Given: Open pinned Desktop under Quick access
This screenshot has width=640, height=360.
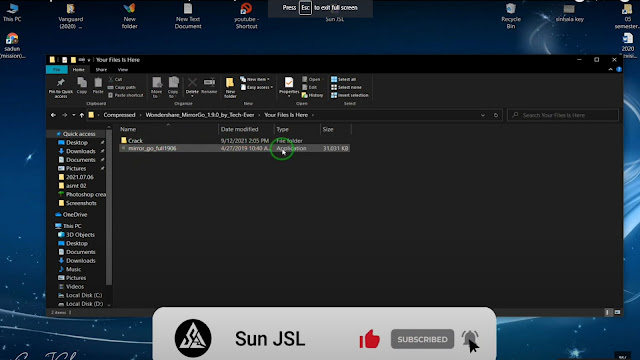Looking at the screenshot, I should 77,142.
